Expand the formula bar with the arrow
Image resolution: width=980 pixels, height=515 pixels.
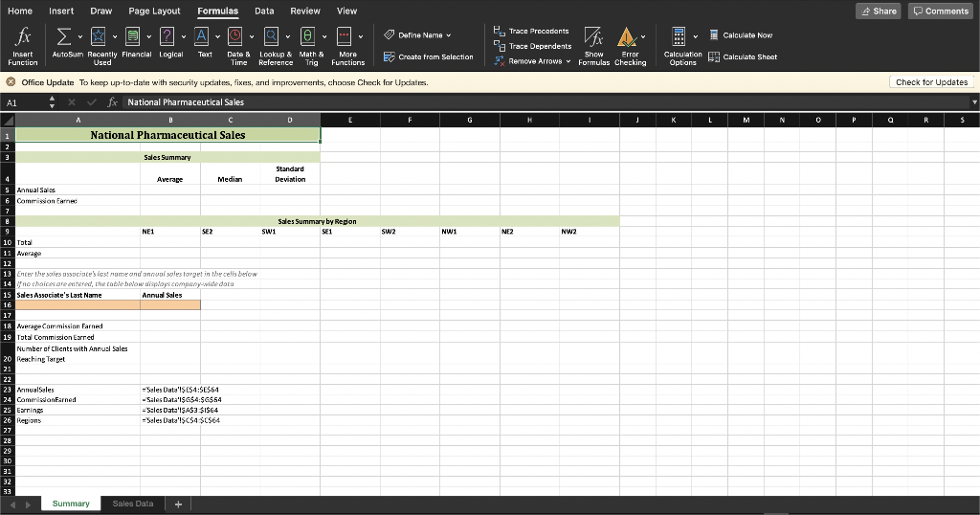(974, 101)
